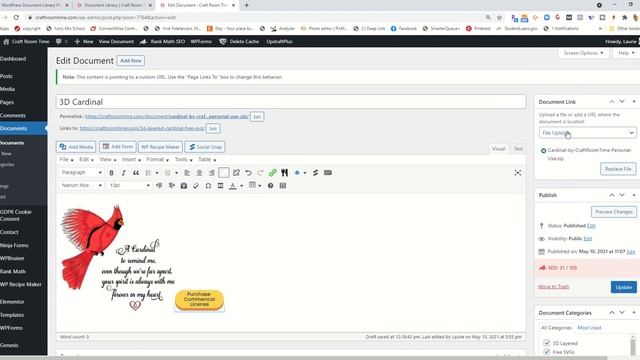The height and width of the screenshot is (360, 640).
Task: Decrease paragraph indent
Action: pyautogui.click(x=159, y=186)
